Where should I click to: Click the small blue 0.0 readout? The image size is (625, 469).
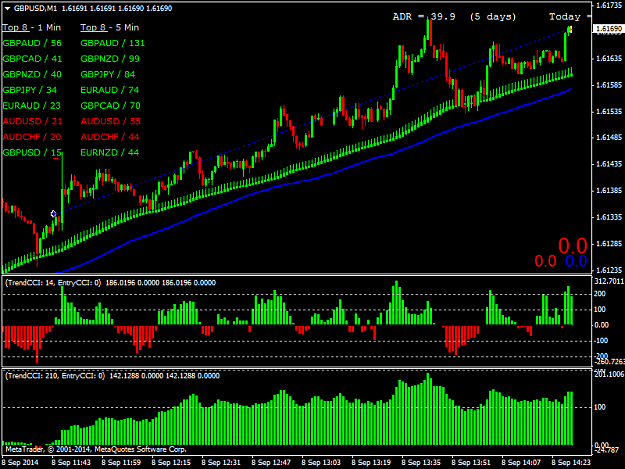coord(576,261)
